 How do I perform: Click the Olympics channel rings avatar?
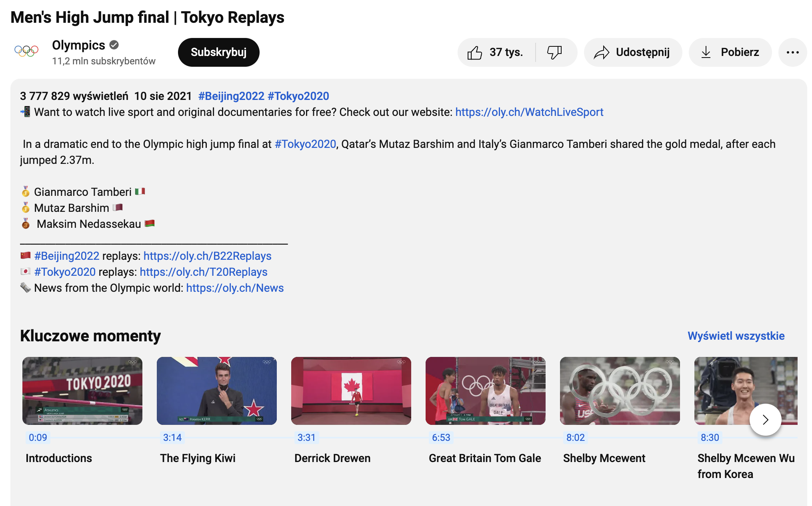click(26, 51)
